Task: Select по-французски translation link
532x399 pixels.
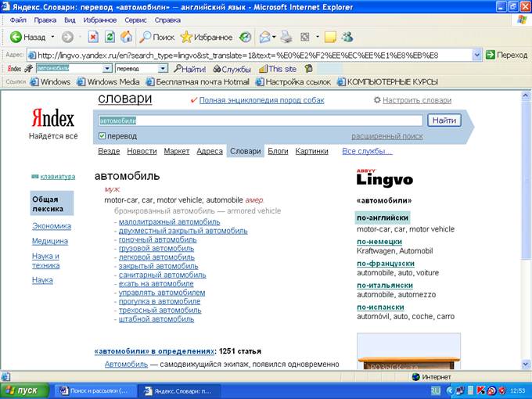Action: pos(386,264)
